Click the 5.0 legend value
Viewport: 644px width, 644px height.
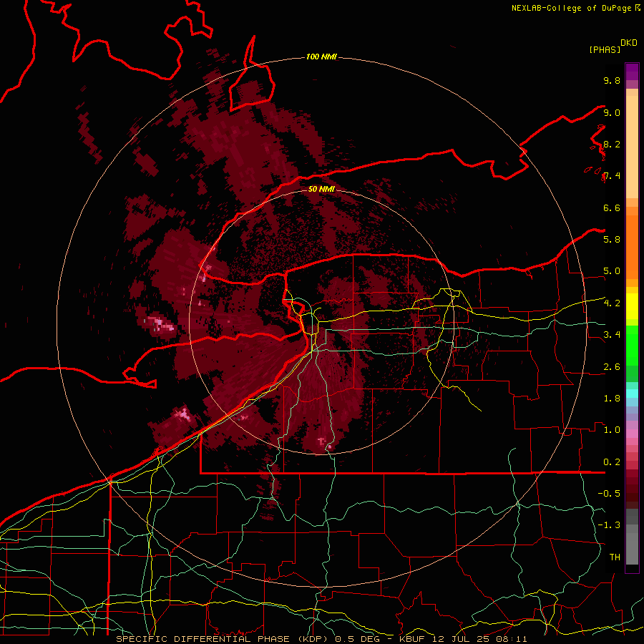click(x=612, y=271)
